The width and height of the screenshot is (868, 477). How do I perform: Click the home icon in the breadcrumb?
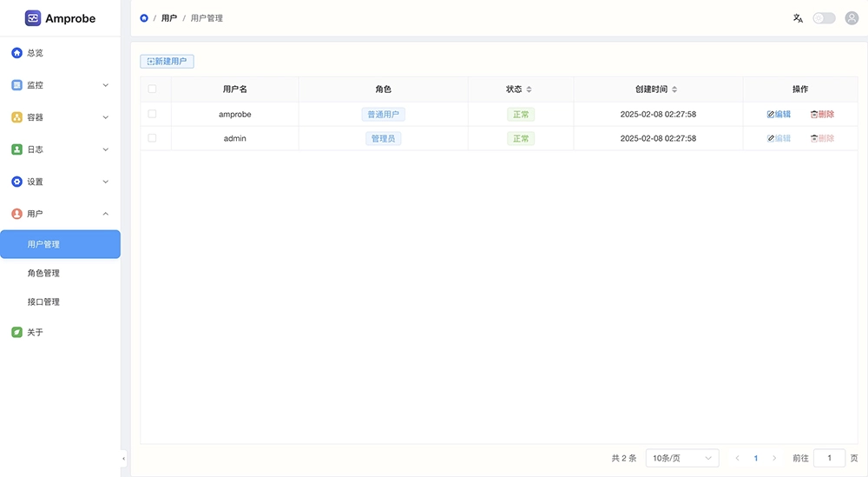click(144, 18)
